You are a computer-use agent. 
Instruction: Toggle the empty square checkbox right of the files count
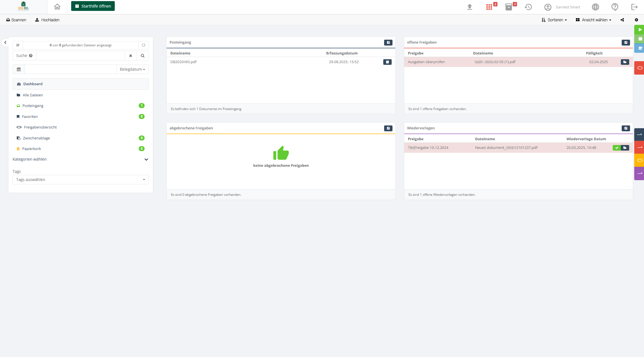[x=143, y=45]
